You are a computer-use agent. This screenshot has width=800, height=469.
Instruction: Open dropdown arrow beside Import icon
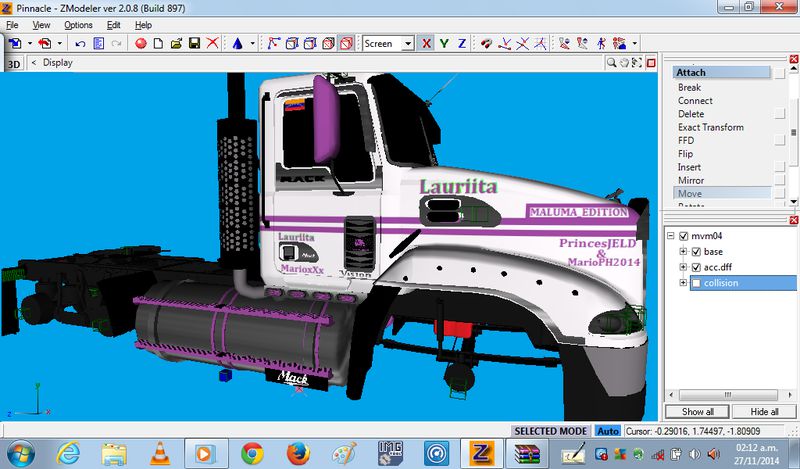30,44
